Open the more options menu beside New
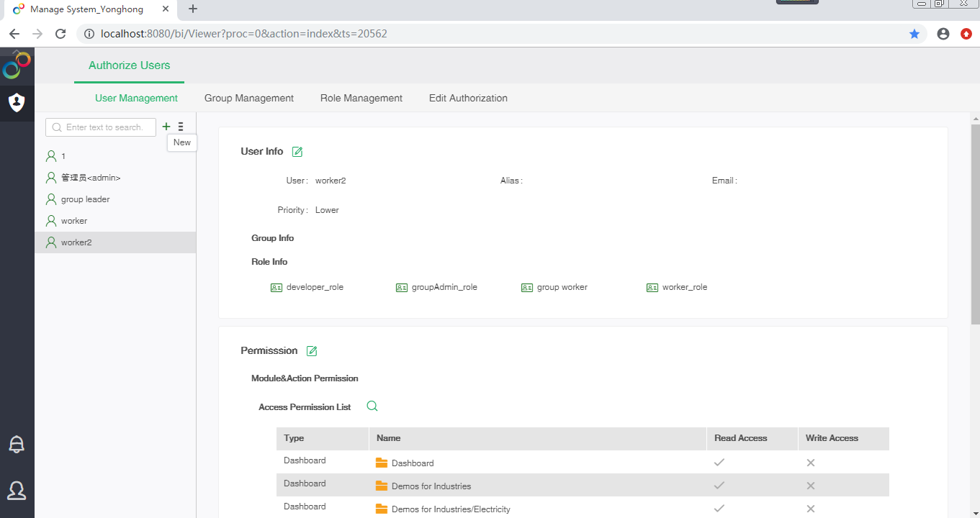Screen dimensions: 980x518 [181, 127]
